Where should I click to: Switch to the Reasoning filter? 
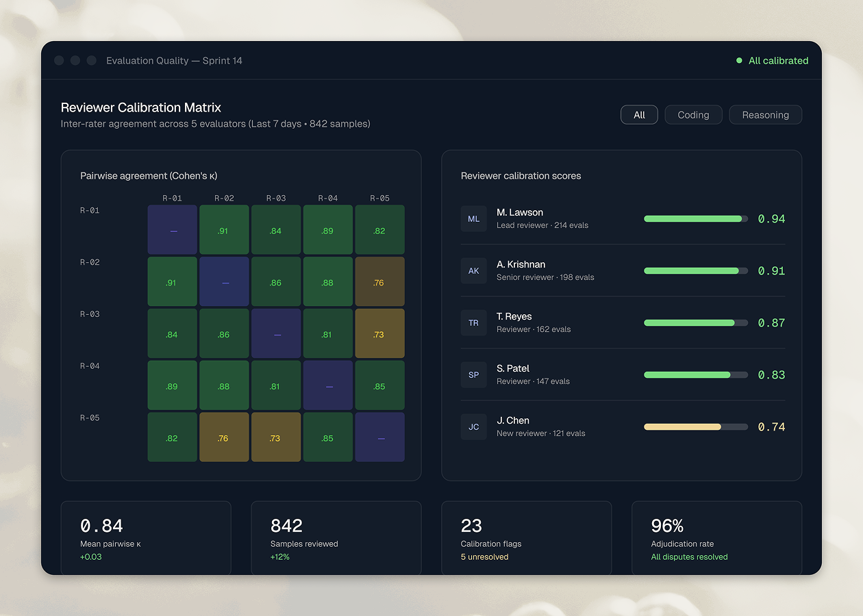click(765, 115)
